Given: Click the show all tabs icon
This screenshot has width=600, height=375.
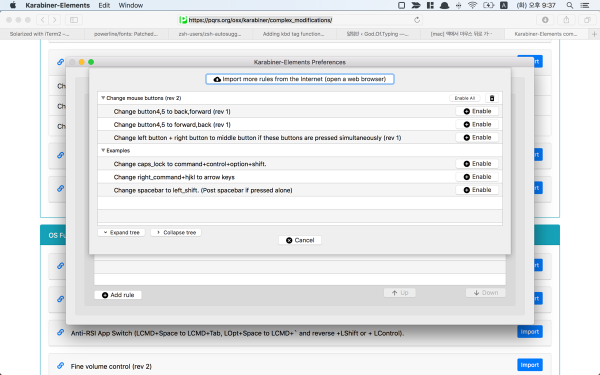Looking at the screenshot, I should coord(587,20).
